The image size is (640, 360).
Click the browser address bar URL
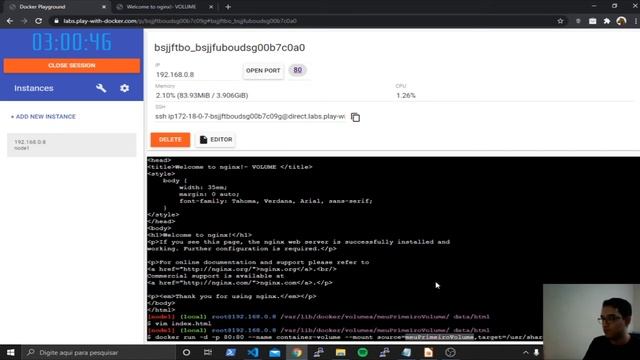tap(180, 21)
